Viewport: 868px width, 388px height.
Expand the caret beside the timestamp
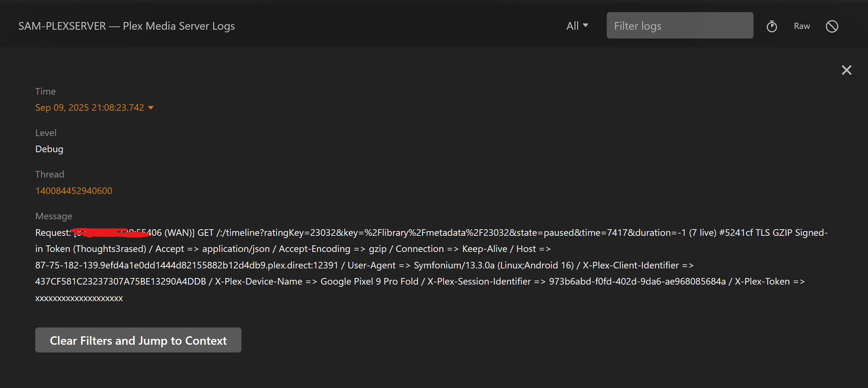tap(151, 108)
